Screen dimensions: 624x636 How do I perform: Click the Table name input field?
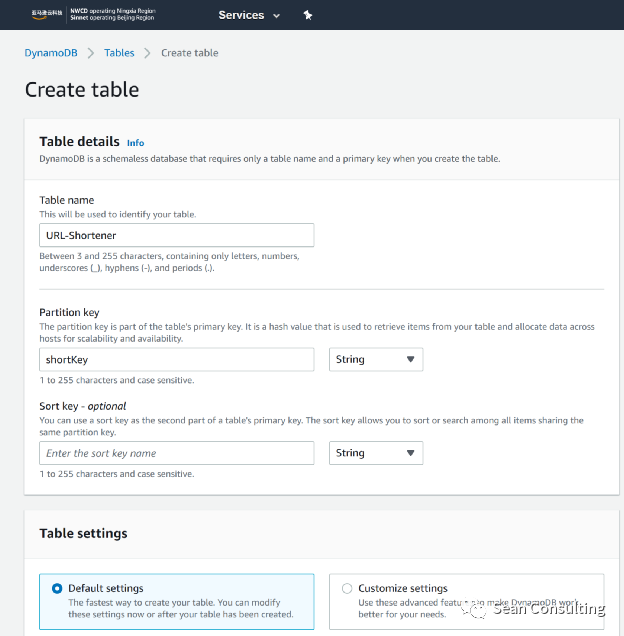[x=176, y=235]
